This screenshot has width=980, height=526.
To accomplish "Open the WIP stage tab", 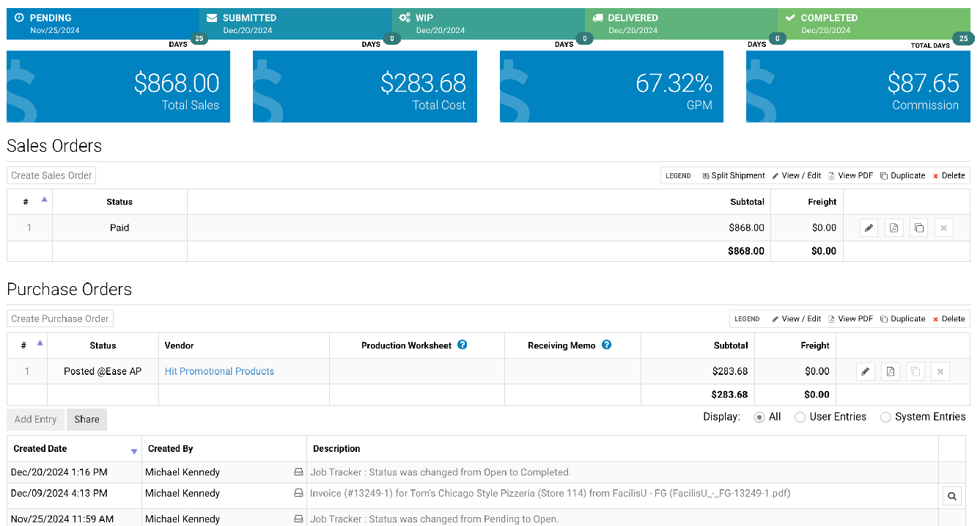I will pos(488,24).
